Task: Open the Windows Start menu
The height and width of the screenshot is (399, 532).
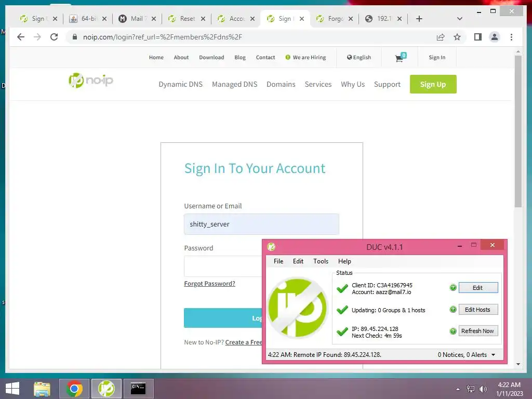Action: (x=12, y=389)
